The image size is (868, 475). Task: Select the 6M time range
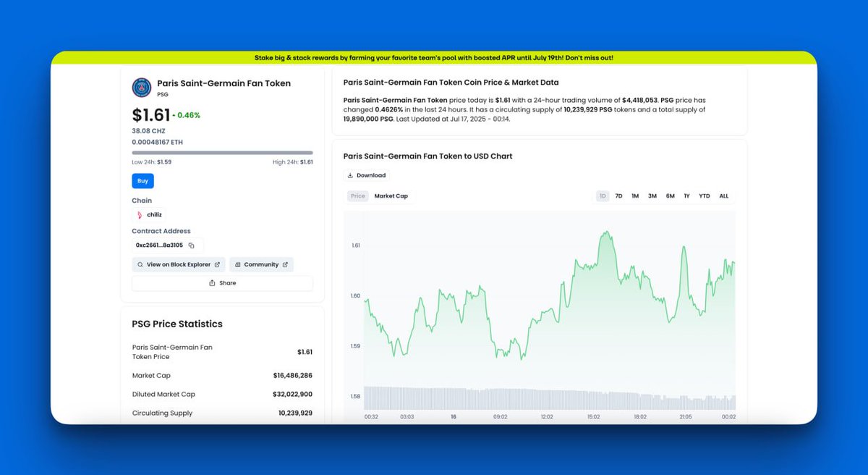[x=671, y=196]
